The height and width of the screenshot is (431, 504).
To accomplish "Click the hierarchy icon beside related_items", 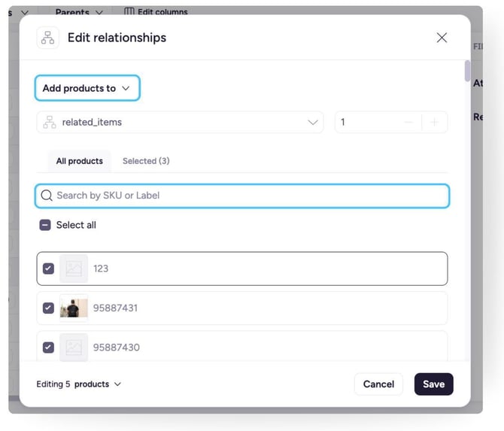I will [x=50, y=122].
